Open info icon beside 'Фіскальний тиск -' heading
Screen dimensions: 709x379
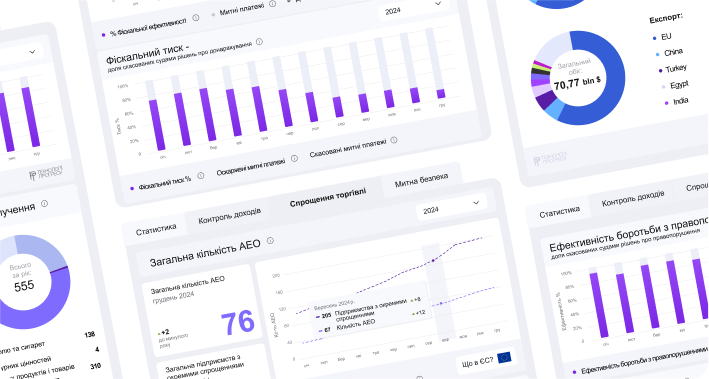[x=260, y=42]
